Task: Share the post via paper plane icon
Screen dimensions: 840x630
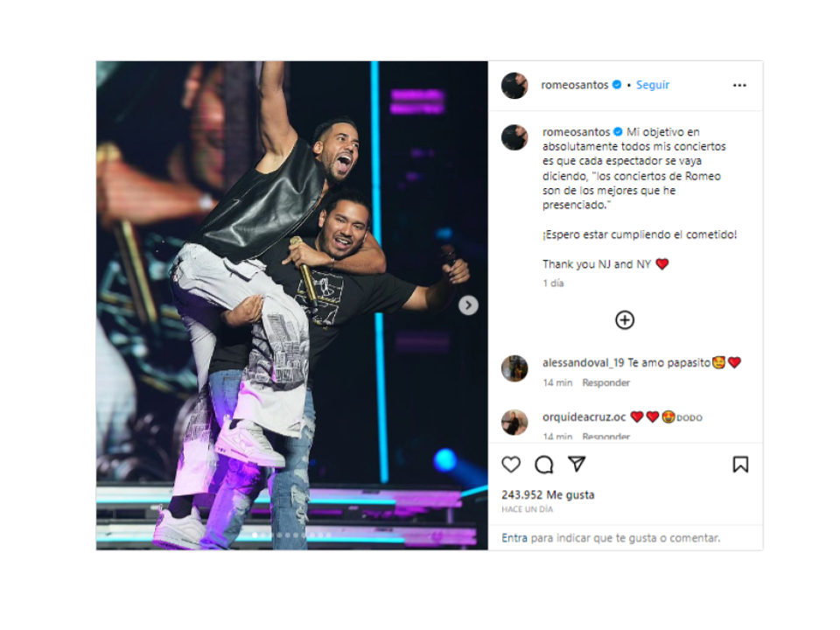Action: click(x=577, y=464)
